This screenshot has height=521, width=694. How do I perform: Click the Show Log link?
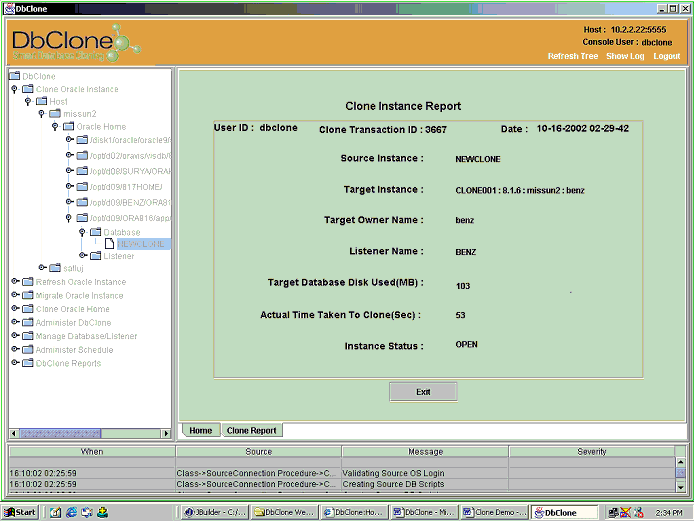coord(625,56)
